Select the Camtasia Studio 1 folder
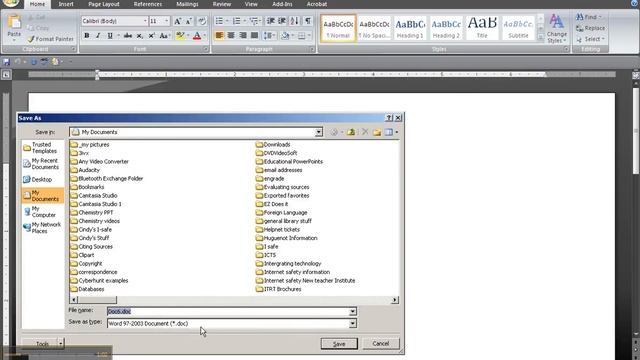The image size is (640, 360). point(96,204)
